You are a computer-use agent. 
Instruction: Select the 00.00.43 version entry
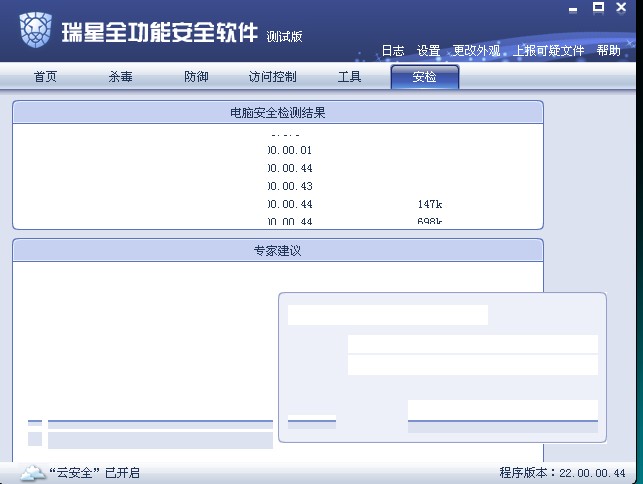coord(290,186)
